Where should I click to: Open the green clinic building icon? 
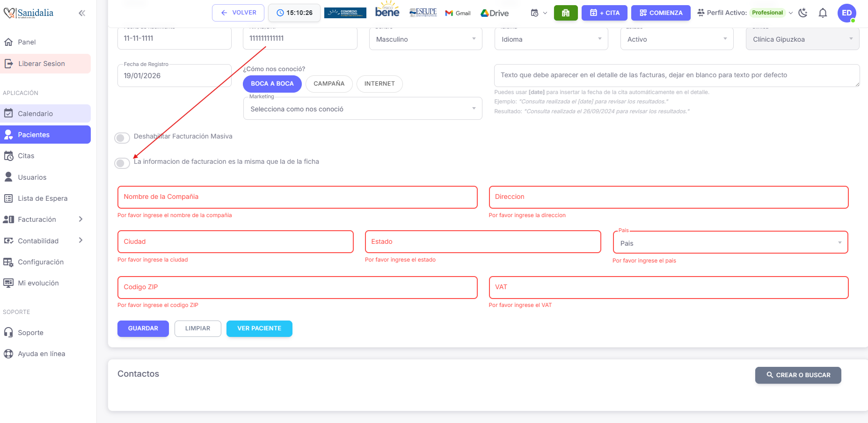pyautogui.click(x=565, y=13)
